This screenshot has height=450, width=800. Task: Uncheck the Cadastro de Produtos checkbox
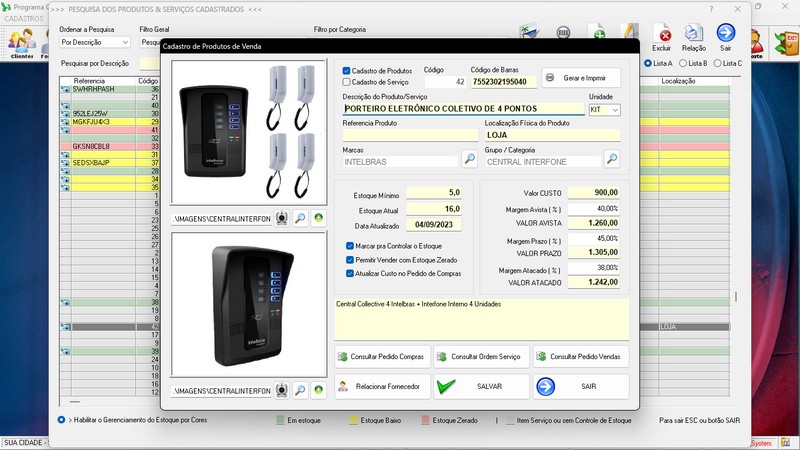point(347,71)
